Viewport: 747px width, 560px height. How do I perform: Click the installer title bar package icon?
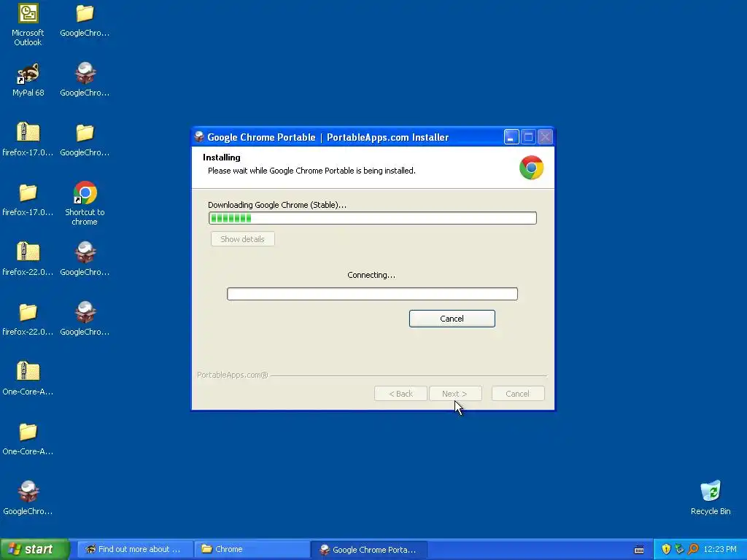coord(200,137)
